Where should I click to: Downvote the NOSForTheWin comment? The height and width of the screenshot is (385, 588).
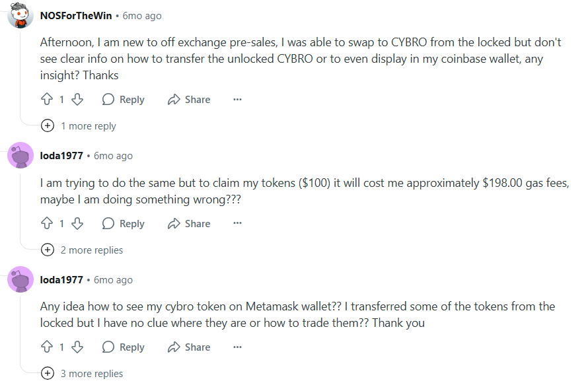[x=77, y=100]
